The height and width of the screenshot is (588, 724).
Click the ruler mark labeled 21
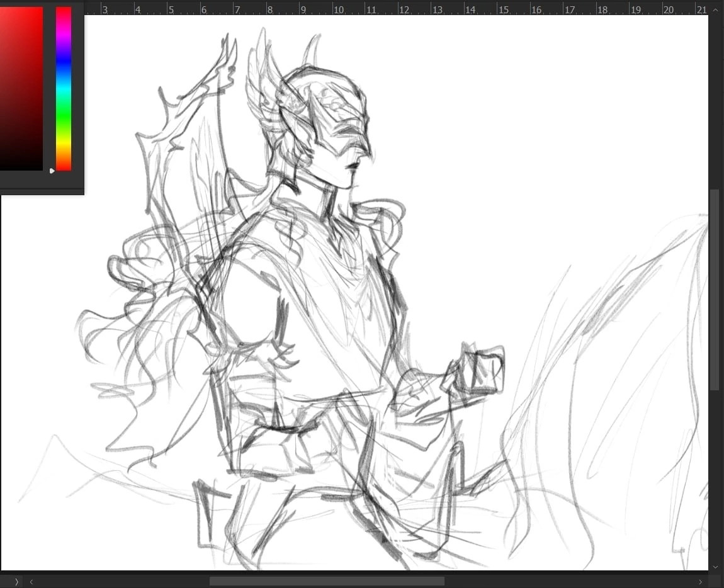[702, 9]
